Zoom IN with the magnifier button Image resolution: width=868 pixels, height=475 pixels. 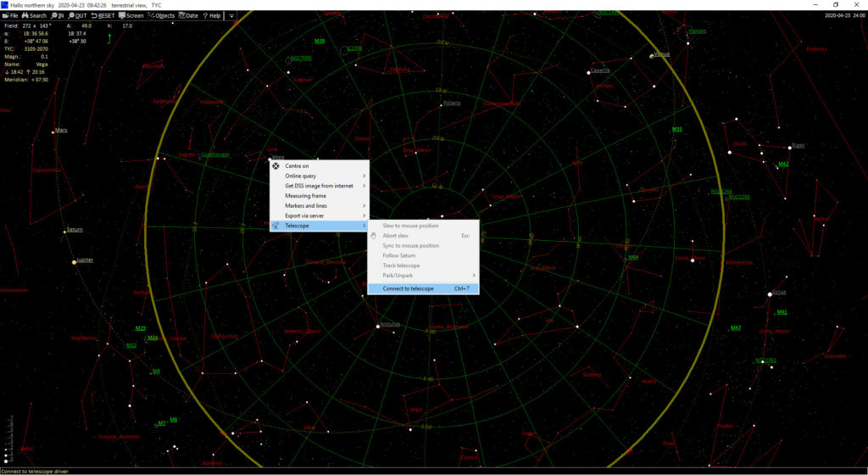tap(58, 15)
